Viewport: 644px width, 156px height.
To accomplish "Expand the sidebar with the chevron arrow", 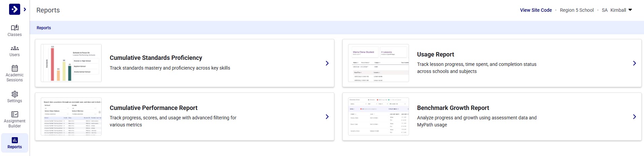I will 25,9.
